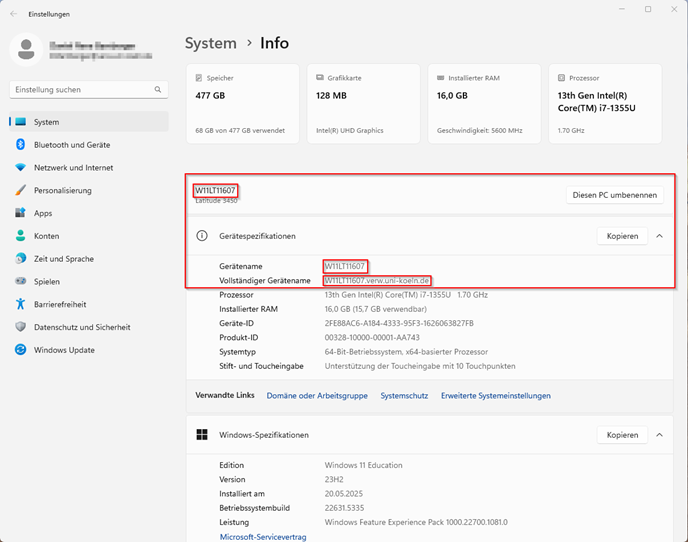Click the Windows Feature Experience Pack value
Screen dimensions: 688x542
tap(416, 522)
